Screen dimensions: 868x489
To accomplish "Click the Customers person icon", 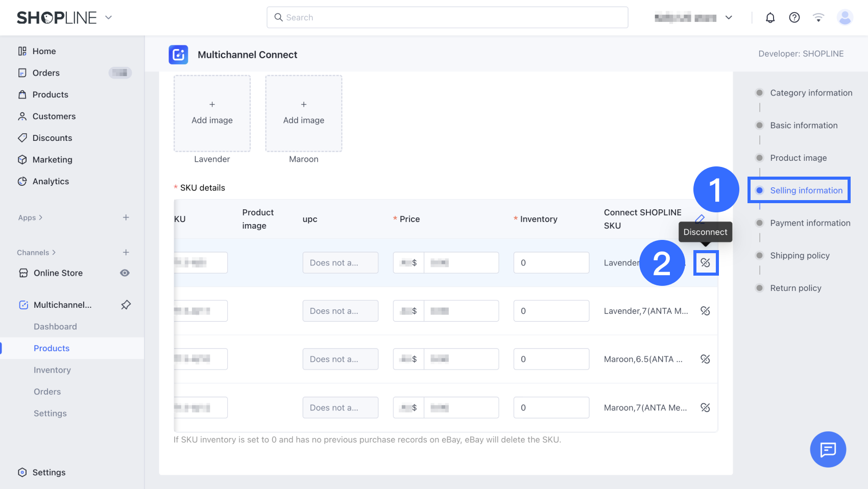I will coord(22,116).
